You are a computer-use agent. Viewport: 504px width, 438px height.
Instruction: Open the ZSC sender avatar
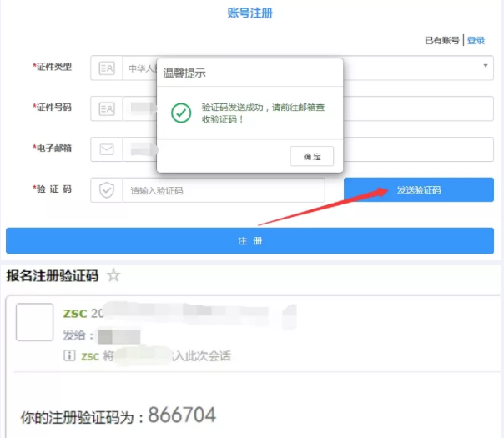point(35,323)
